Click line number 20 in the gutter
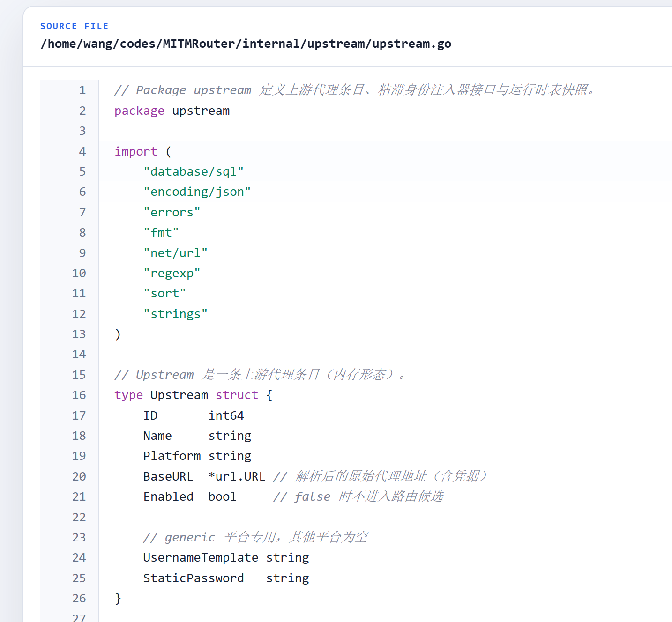 (x=79, y=476)
